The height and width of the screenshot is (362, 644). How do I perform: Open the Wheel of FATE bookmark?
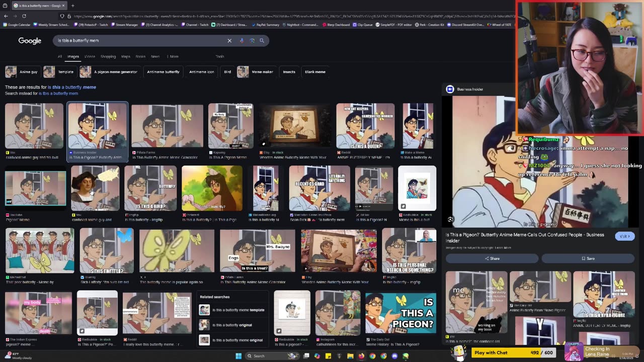(499, 25)
